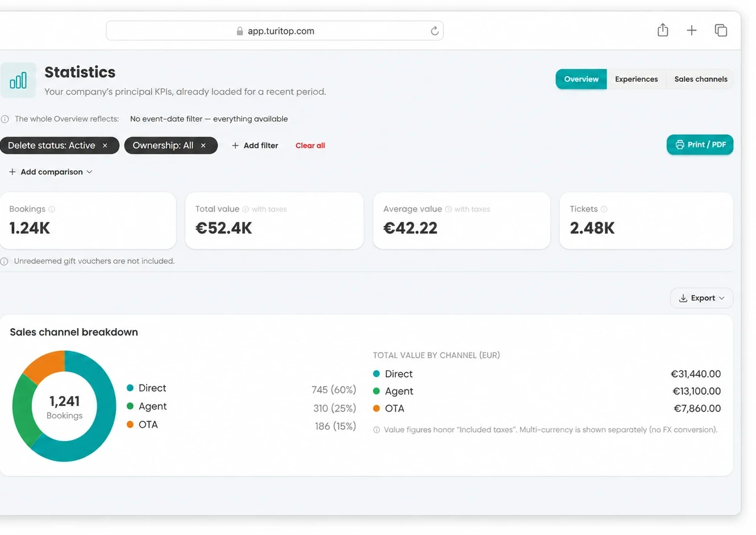The width and height of the screenshot is (756, 535).
Task: Click the app.turitop.com address bar
Action: coord(275,31)
